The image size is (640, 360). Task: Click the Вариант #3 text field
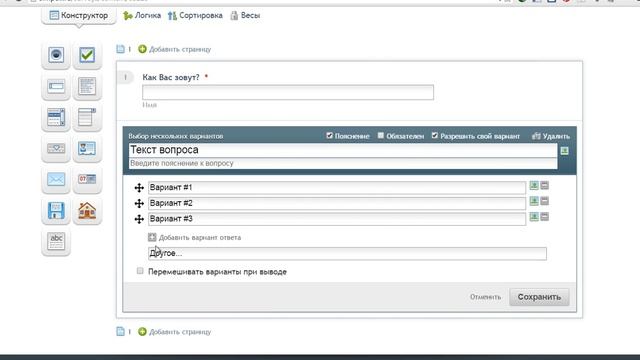pyautogui.click(x=337, y=219)
